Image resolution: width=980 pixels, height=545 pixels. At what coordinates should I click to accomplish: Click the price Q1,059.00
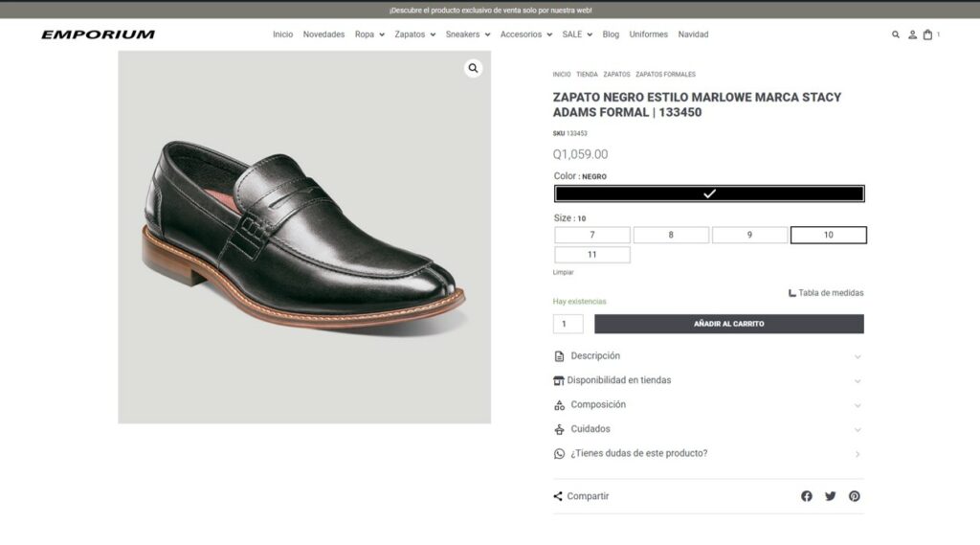580,154
